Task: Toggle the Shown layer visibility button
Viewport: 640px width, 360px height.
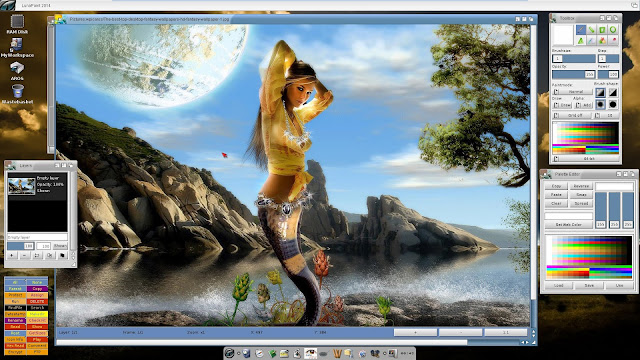Action: [x=60, y=246]
